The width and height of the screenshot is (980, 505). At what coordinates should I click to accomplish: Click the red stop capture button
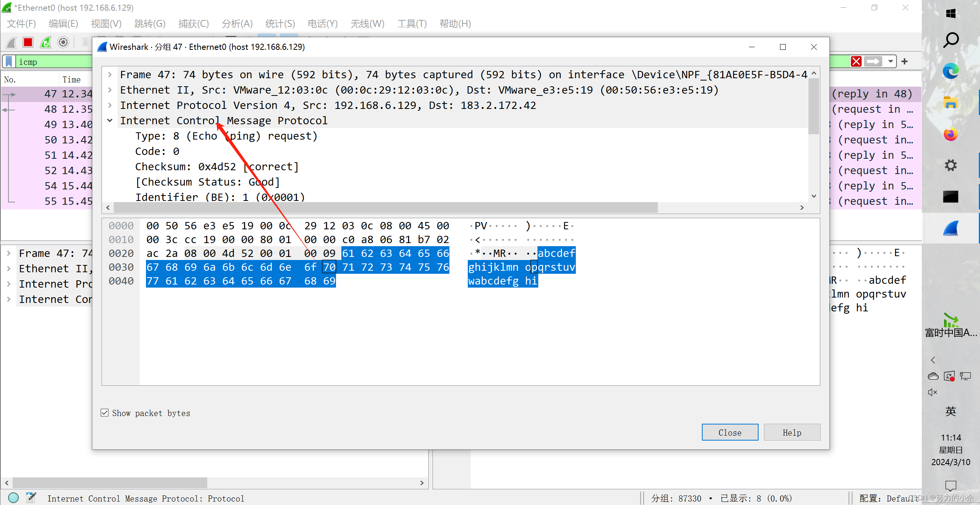[28, 42]
